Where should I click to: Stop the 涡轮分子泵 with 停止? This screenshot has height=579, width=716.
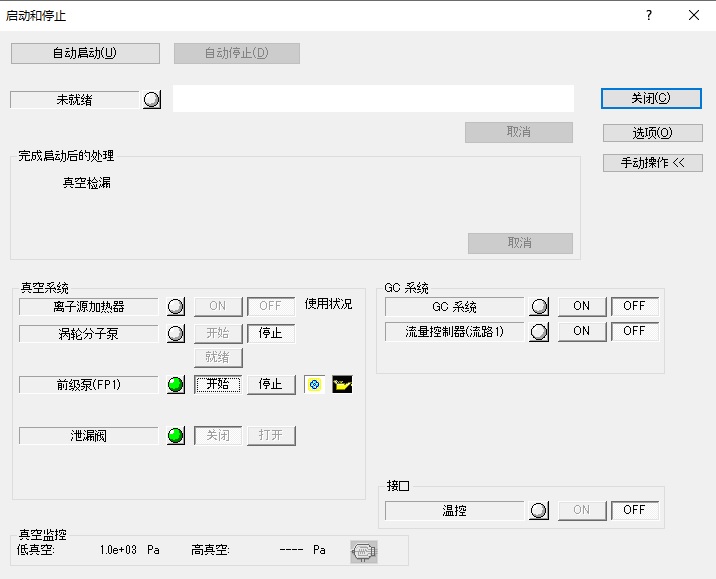click(271, 334)
